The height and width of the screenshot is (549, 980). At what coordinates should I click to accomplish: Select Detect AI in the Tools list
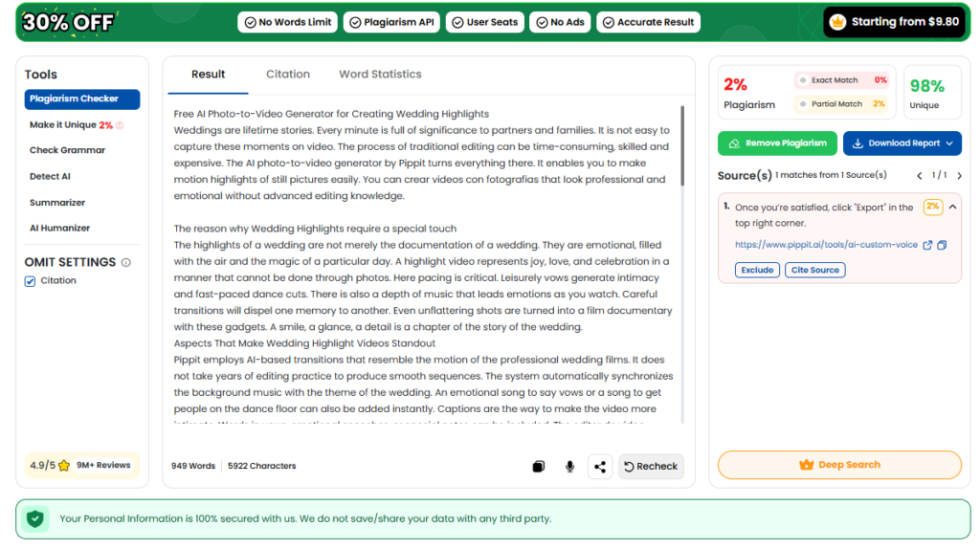pos(50,177)
